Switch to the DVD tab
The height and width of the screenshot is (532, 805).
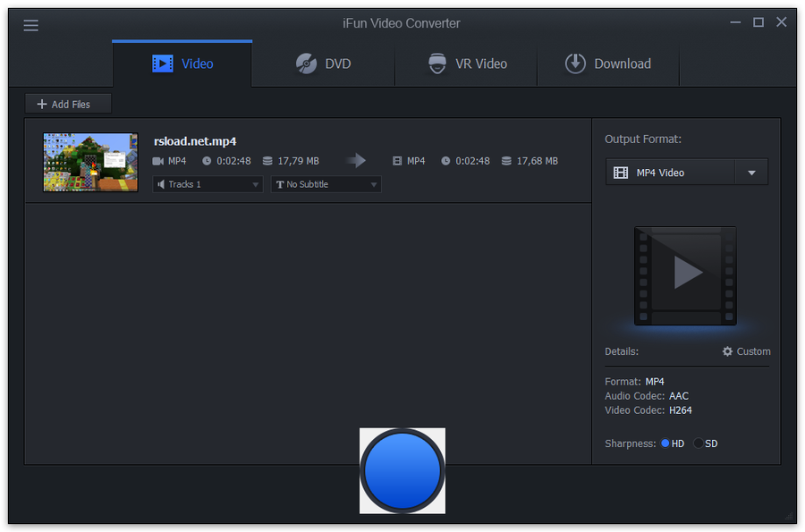[x=322, y=63]
